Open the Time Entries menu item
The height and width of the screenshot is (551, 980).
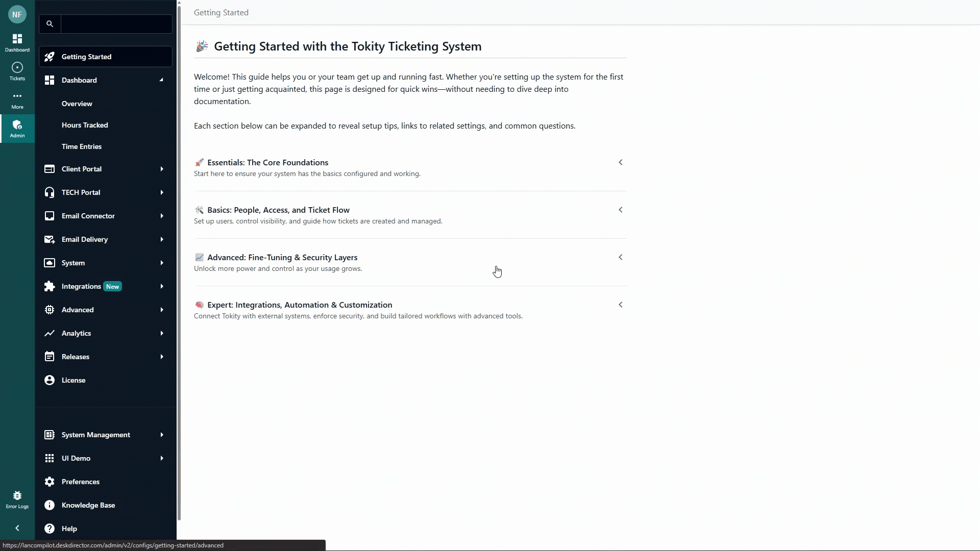click(82, 146)
